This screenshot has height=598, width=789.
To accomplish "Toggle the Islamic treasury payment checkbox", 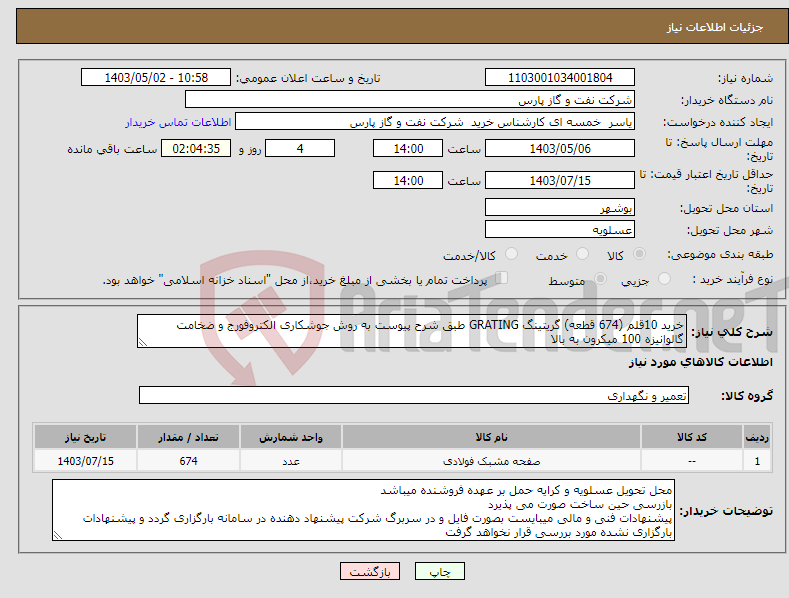I will 502,277.
